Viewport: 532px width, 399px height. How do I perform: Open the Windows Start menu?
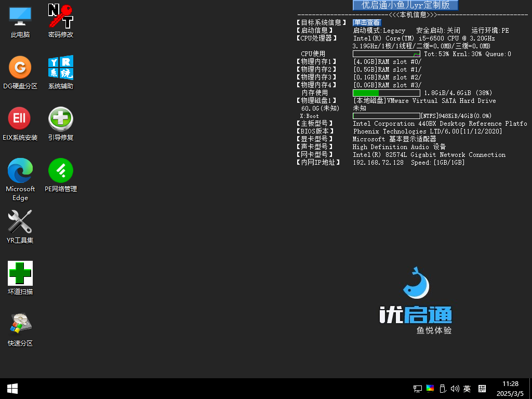click(12, 389)
